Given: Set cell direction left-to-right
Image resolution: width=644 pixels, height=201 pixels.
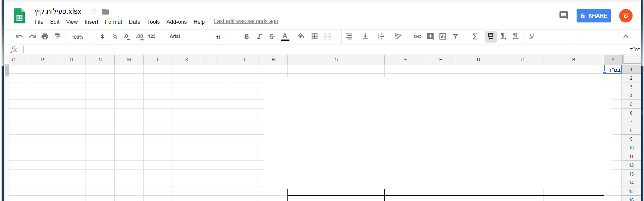Looking at the screenshot, I should pyautogui.click(x=503, y=36).
